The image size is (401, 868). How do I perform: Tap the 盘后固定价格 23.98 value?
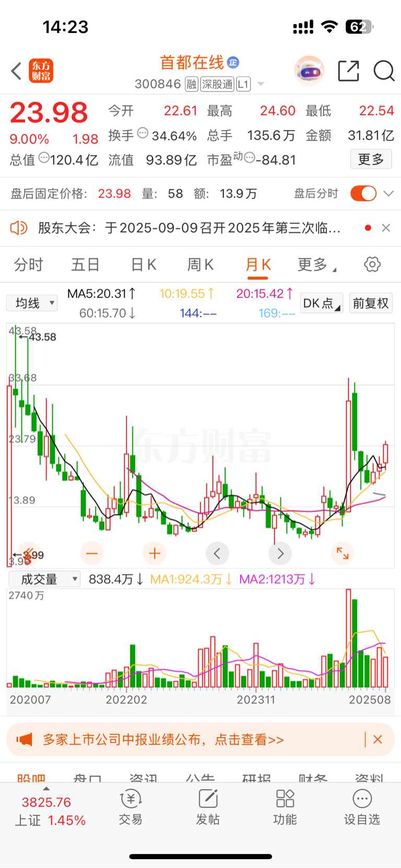[114, 194]
